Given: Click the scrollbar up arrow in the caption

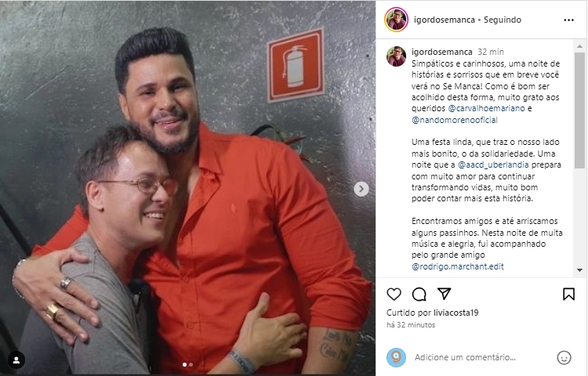Looking at the screenshot, I should 579,46.
